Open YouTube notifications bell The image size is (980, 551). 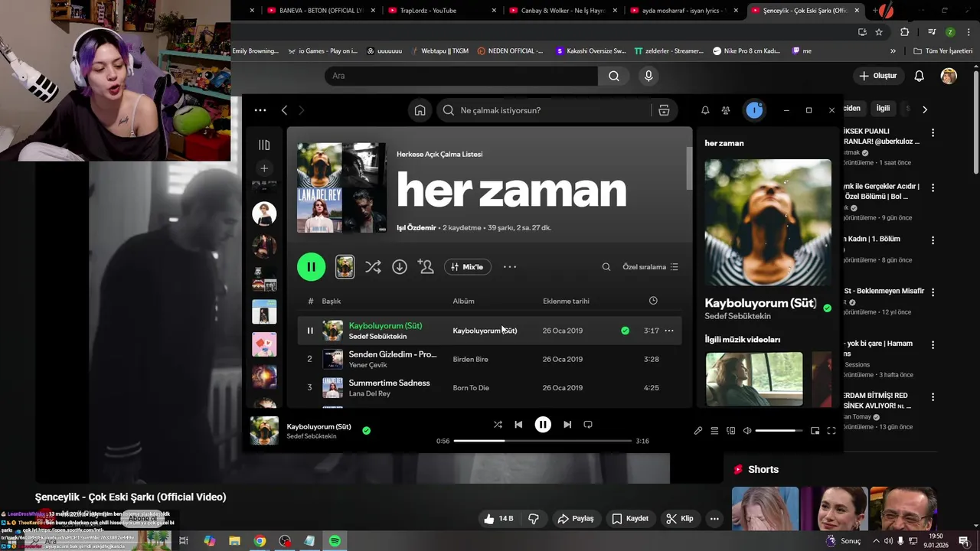(920, 76)
